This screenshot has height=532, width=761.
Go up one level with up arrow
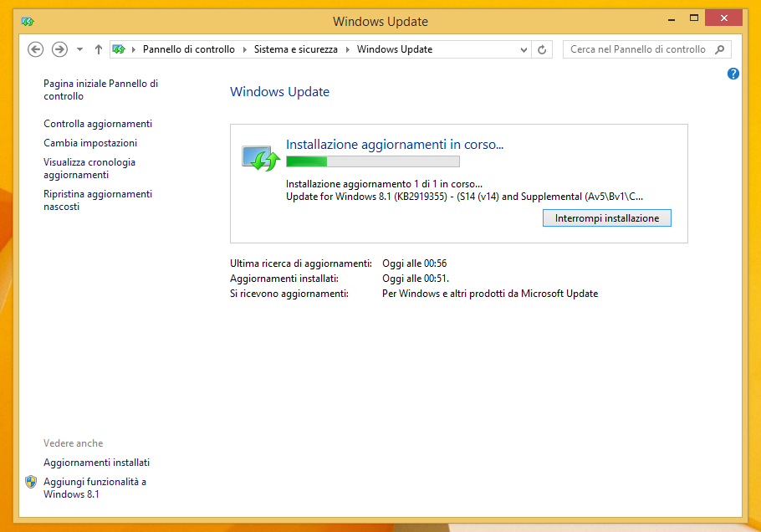click(x=99, y=49)
